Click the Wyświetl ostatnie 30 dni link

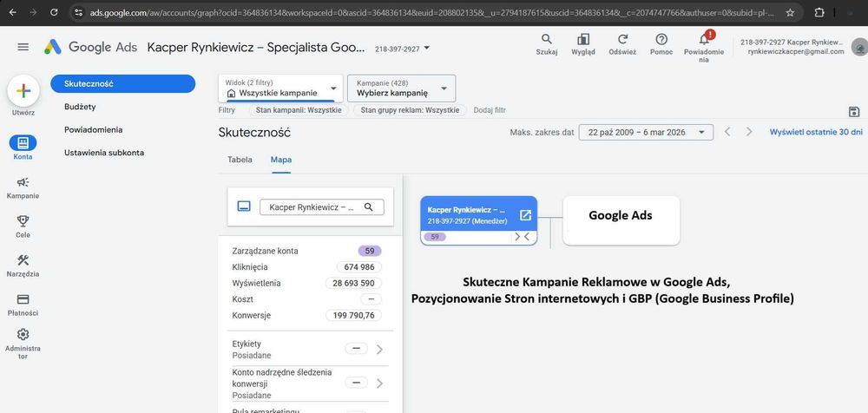point(816,132)
